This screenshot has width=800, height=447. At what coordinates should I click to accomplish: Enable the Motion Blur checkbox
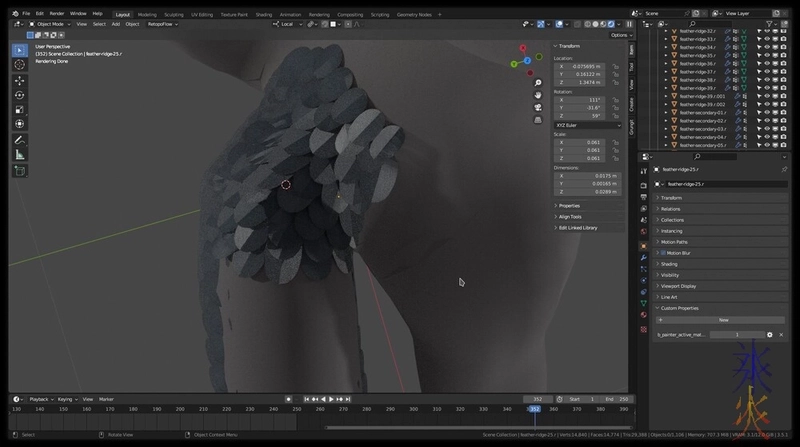click(x=662, y=253)
